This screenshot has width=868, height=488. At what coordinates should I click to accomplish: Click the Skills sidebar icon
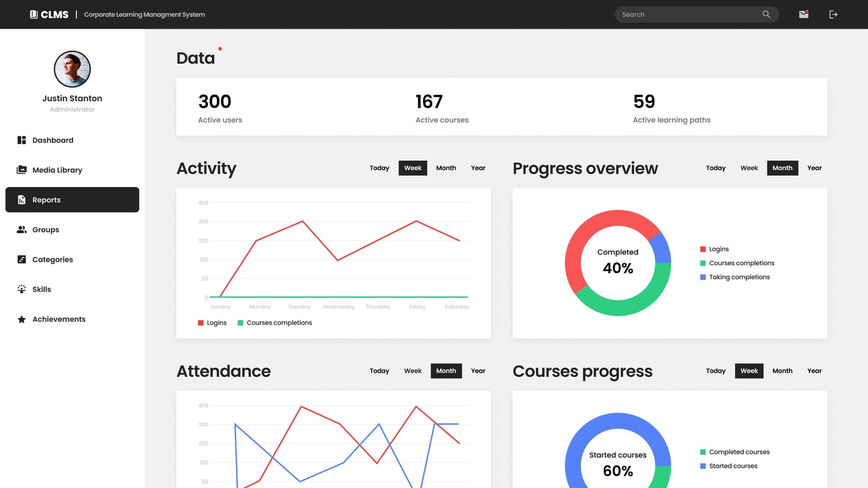point(22,290)
